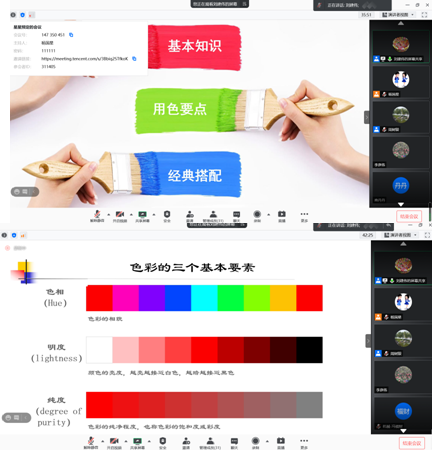The image size is (432, 450).
Task: Expand the arrow beside the microphone in the paintbrush window
Action: click(109, 214)
